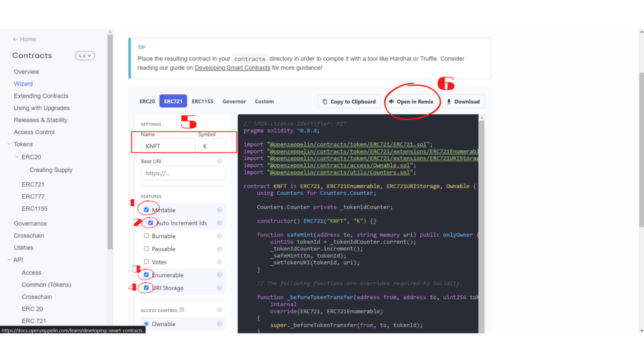Collapse the Tokens section chevron
This screenshot has width=644, height=362.
9,144
